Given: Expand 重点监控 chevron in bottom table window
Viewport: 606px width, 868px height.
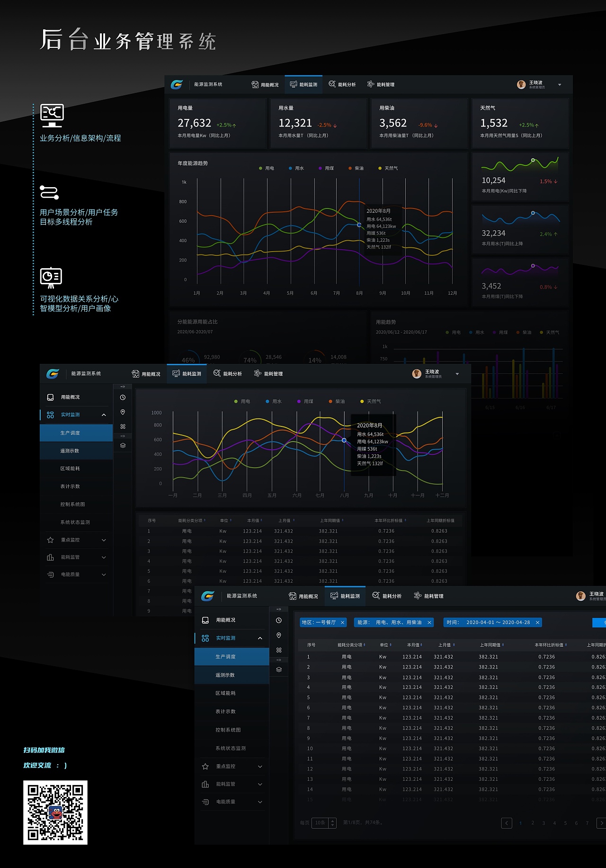Looking at the screenshot, I should pyautogui.click(x=260, y=767).
